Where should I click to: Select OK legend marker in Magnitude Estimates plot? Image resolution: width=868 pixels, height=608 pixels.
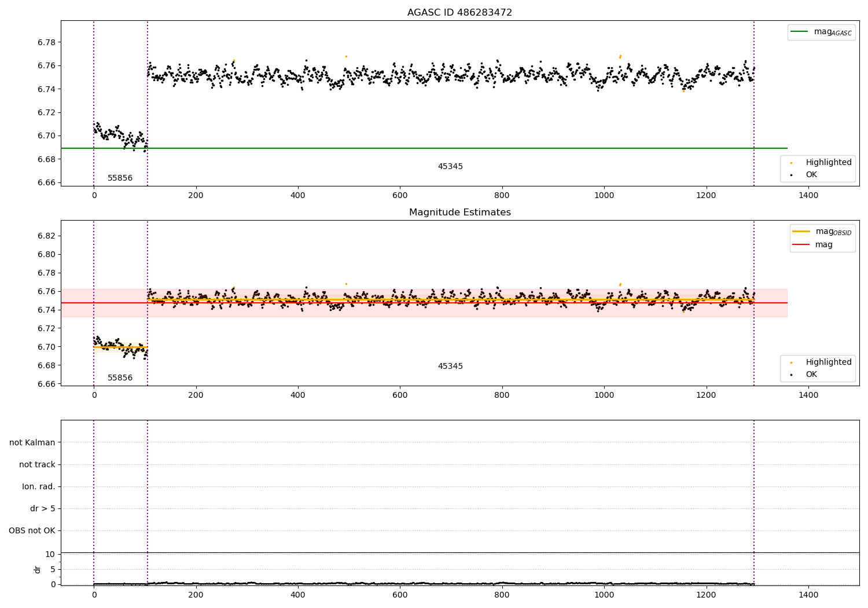click(x=791, y=375)
